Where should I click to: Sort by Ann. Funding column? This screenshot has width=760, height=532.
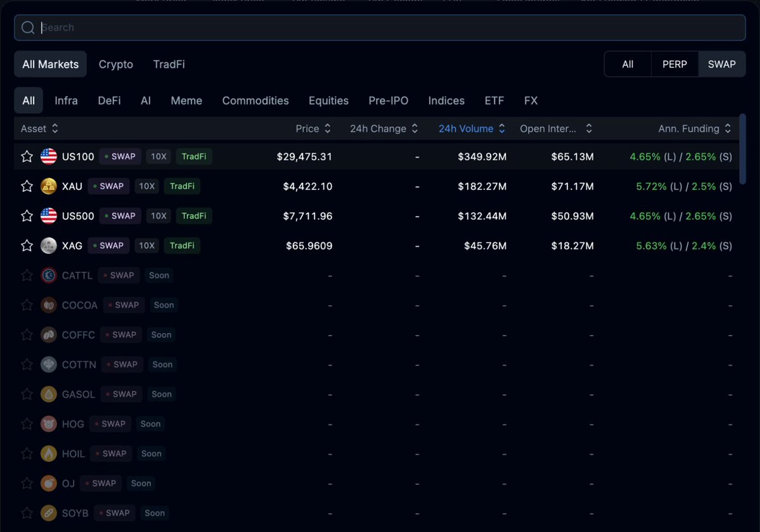click(x=695, y=129)
